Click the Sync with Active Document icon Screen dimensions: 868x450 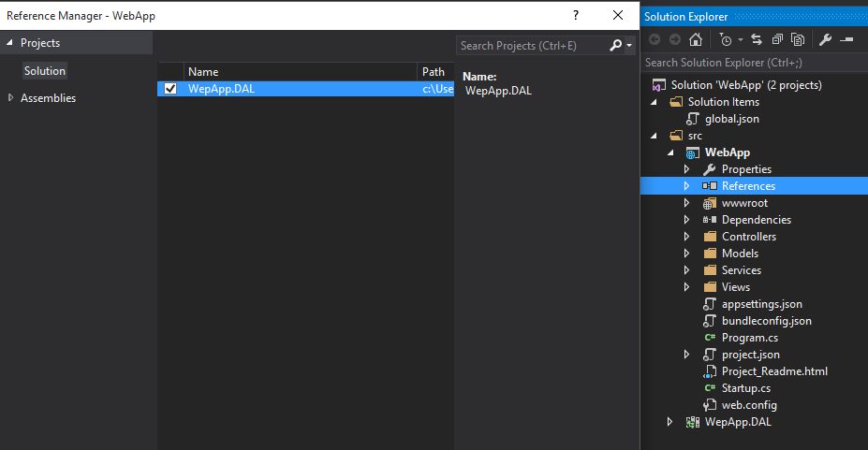click(757, 39)
